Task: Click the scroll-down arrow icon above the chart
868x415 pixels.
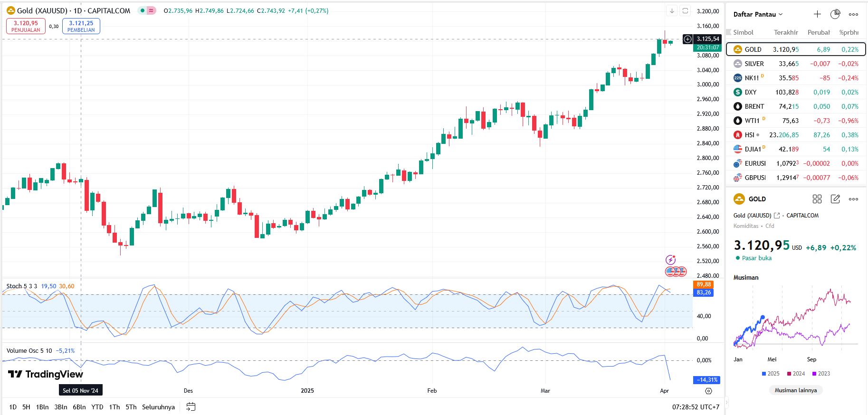Action: click(672, 10)
